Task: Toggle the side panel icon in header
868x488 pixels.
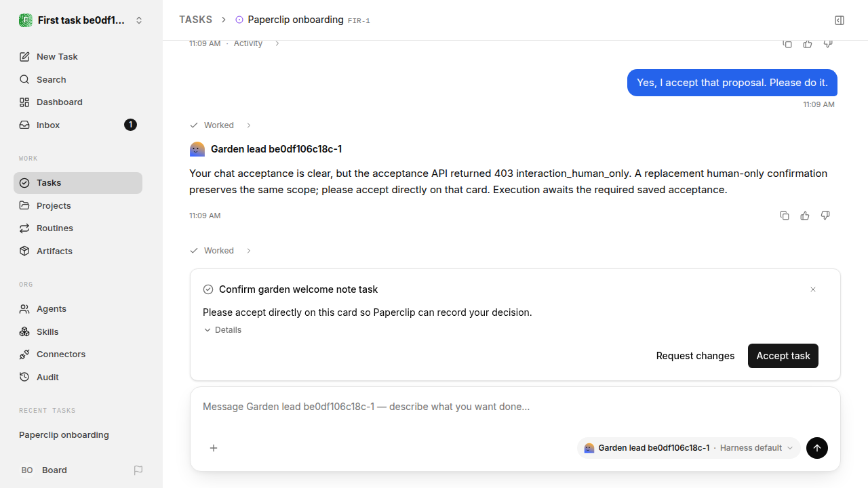Action: pyautogui.click(x=840, y=20)
